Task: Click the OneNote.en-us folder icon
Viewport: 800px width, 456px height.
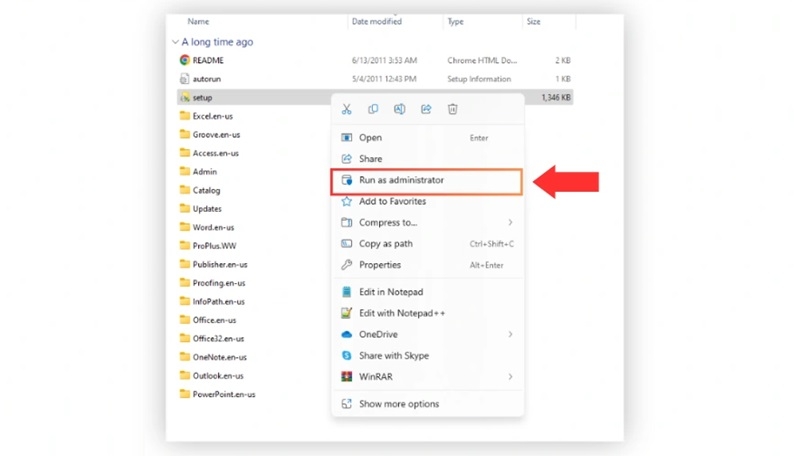Action: point(185,357)
